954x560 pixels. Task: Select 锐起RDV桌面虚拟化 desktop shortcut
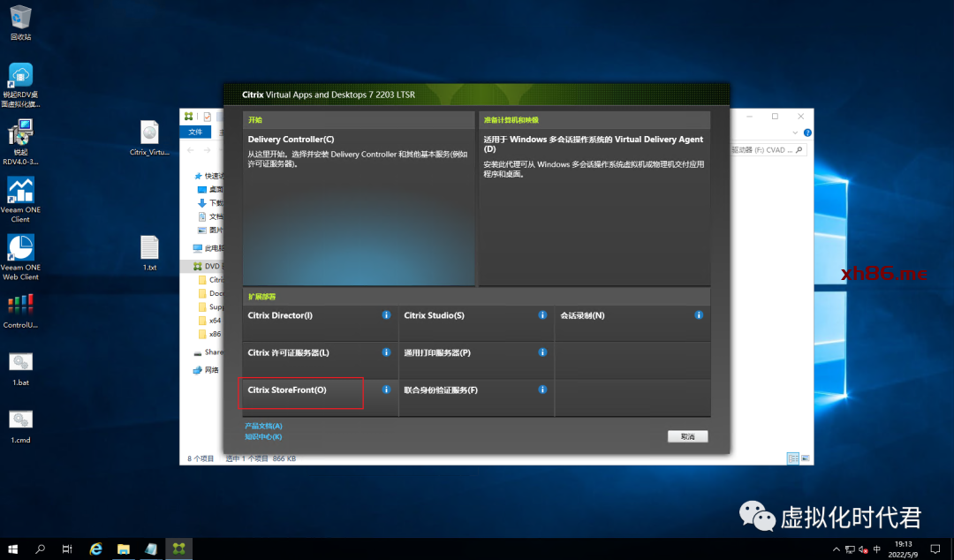tap(20, 85)
